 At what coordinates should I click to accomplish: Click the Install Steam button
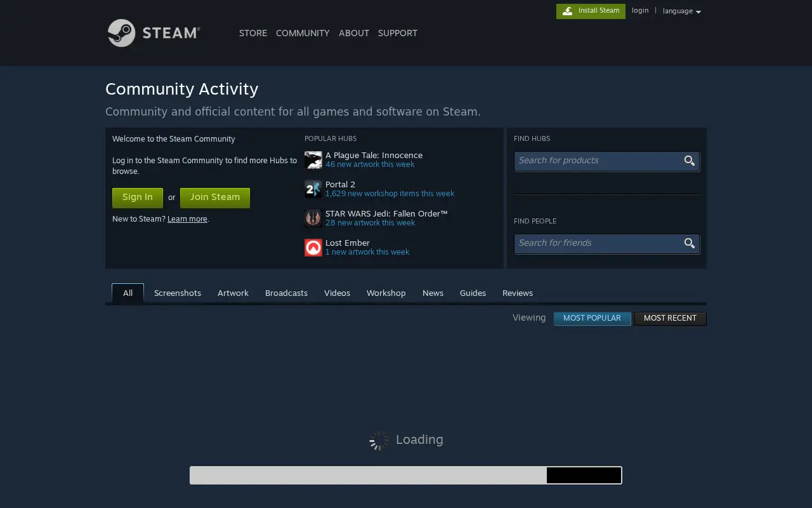pos(591,11)
